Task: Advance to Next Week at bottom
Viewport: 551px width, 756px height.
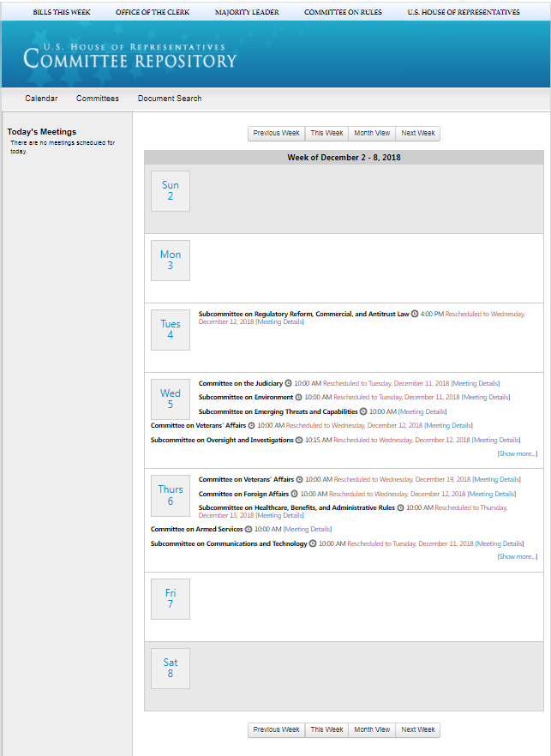Action: (x=418, y=730)
